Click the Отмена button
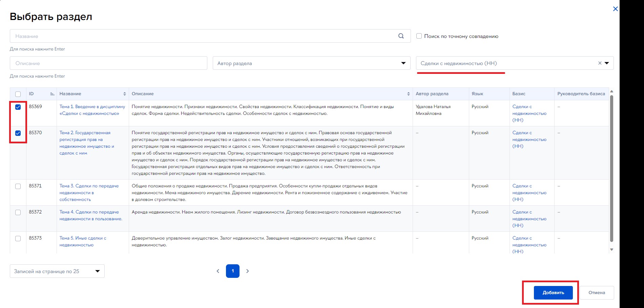644x308 pixels. coord(597,293)
